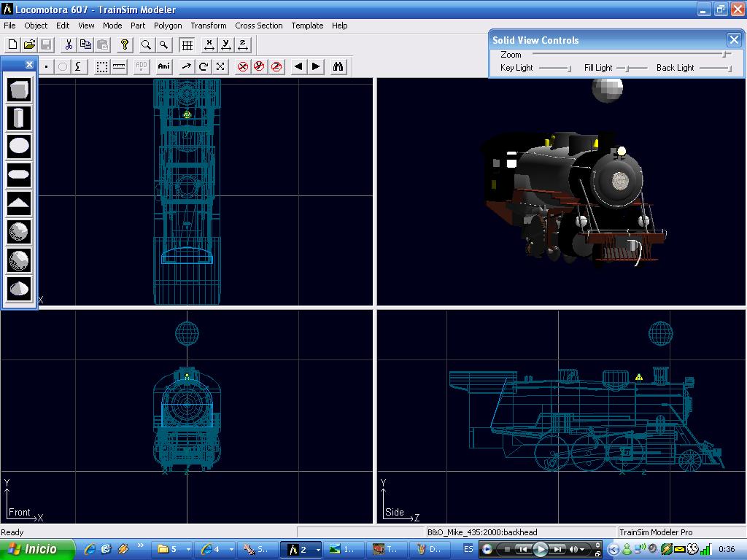747x560 pixels.
Task: Click the binoculars find icon
Action: [x=338, y=66]
